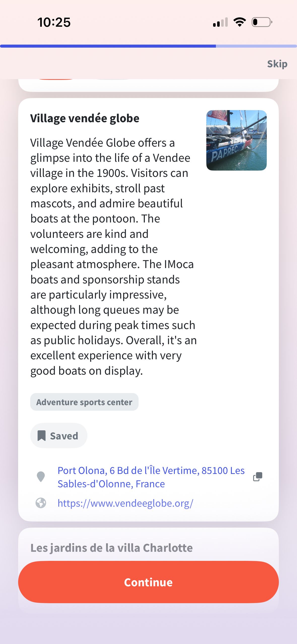The image size is (297, 644).
Task: Tap the Village Vendée Globe description text
Action: [x=113, y=256]
